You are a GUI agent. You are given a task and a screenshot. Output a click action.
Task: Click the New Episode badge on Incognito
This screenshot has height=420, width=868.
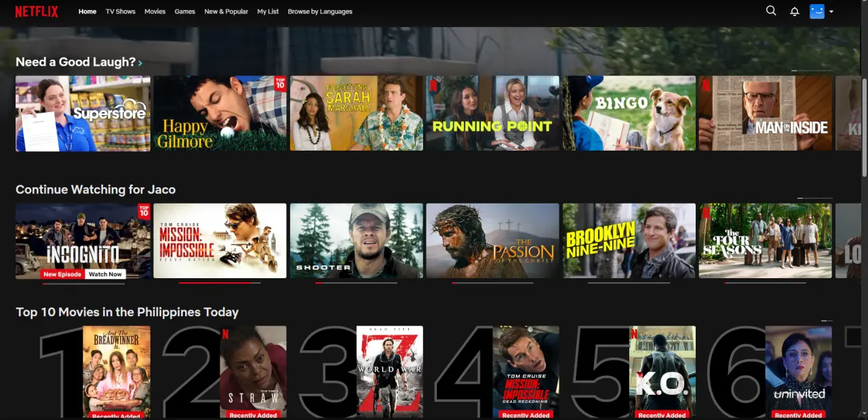(x=62, y=274)
